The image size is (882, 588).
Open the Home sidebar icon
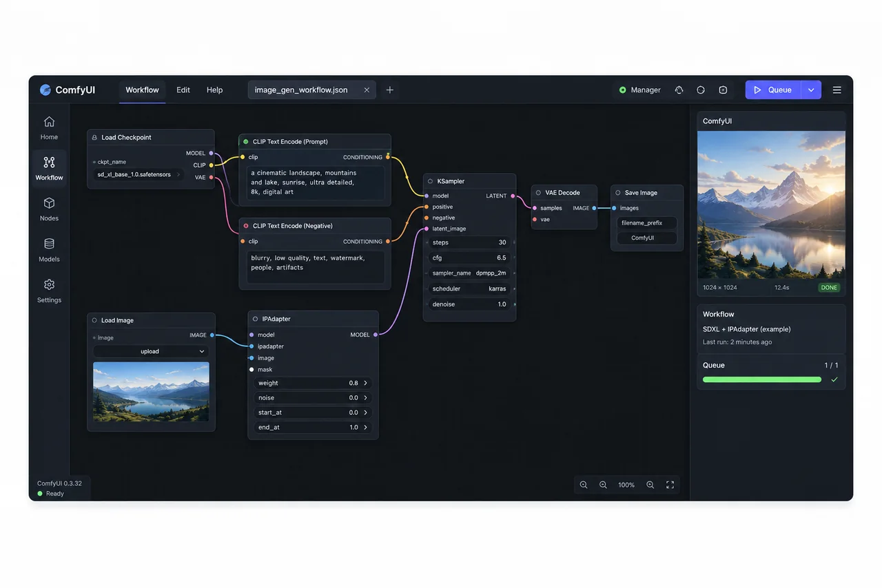click(x=49, y=122)
